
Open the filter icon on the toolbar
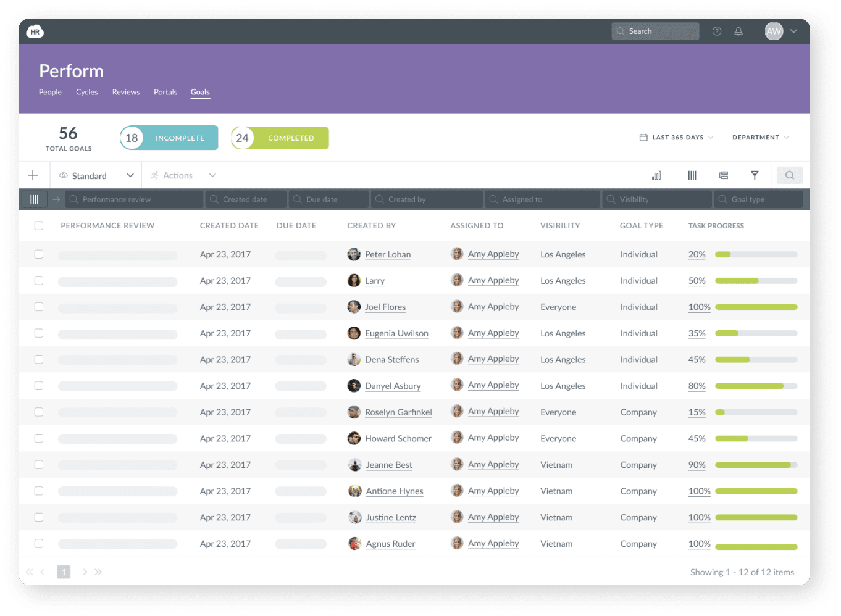click(755, 175)
